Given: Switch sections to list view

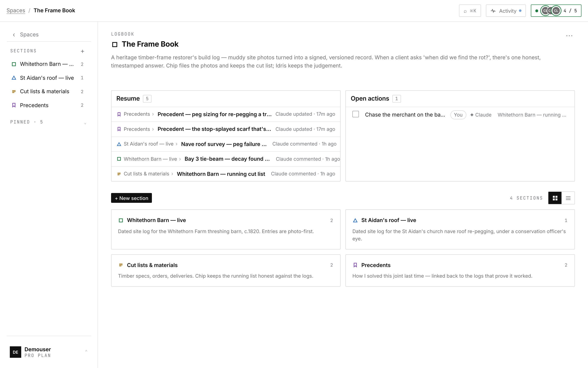Looking at the screenshot, I should (568, 198).
